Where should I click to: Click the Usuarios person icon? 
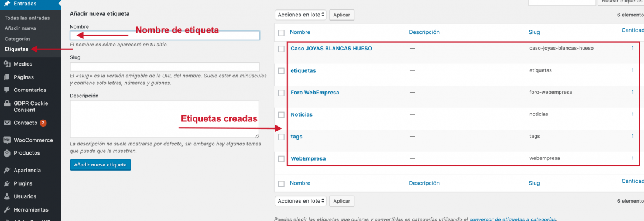pyautogui.click(x=7, y=196)
